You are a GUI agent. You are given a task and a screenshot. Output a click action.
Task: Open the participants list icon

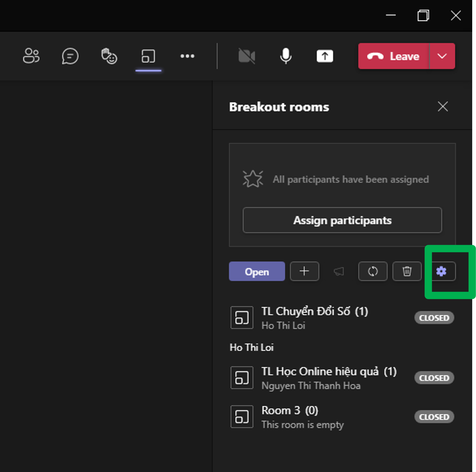pyautogui.click(x=31, y=56)
